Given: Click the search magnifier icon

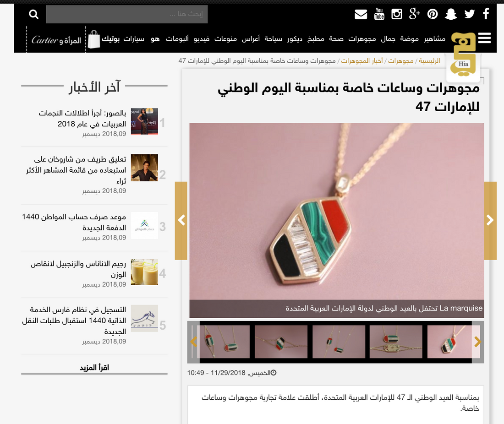Looking at the screenshot, I should [x=34, y=14].
